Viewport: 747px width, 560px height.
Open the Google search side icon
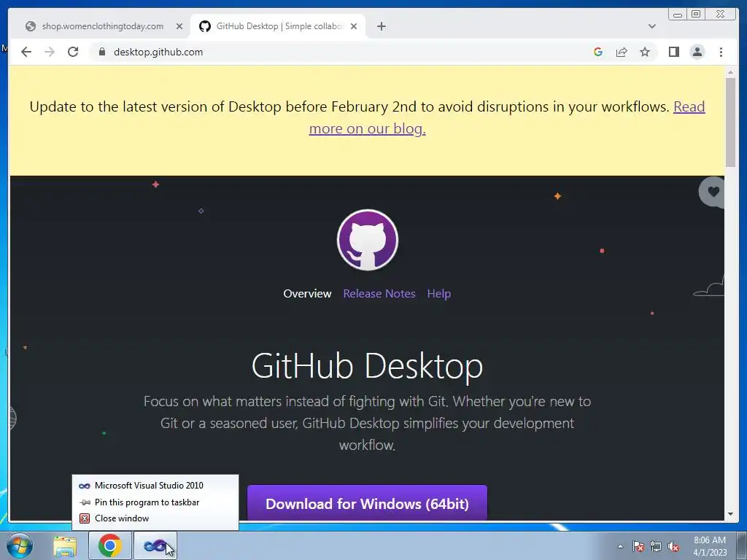(598, 52)
